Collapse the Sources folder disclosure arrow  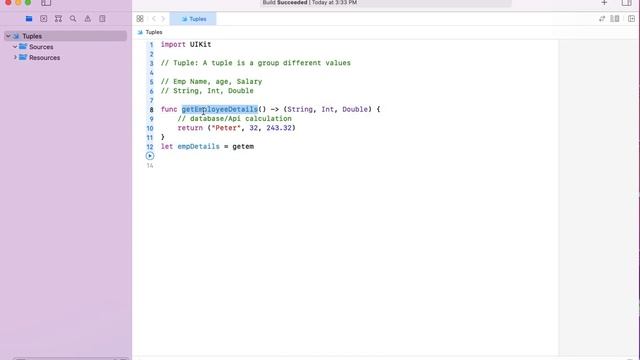tap(15, 47)
